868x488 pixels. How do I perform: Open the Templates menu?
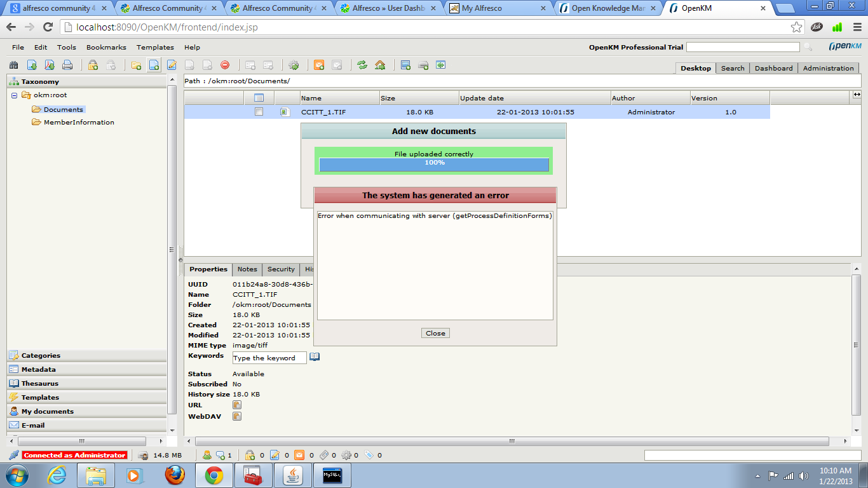click(x=155, y=47)
